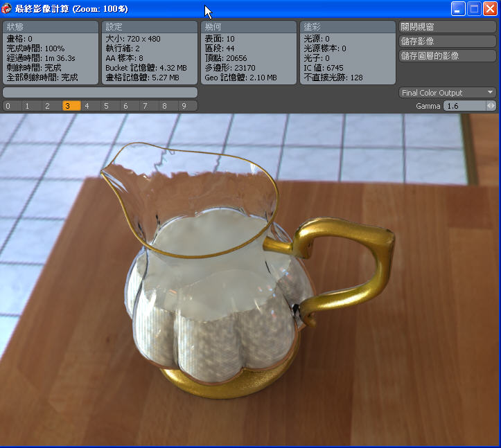Click the 儲存圖層的影像 save layer images button
501x448 pixels.
coord(448,56)
